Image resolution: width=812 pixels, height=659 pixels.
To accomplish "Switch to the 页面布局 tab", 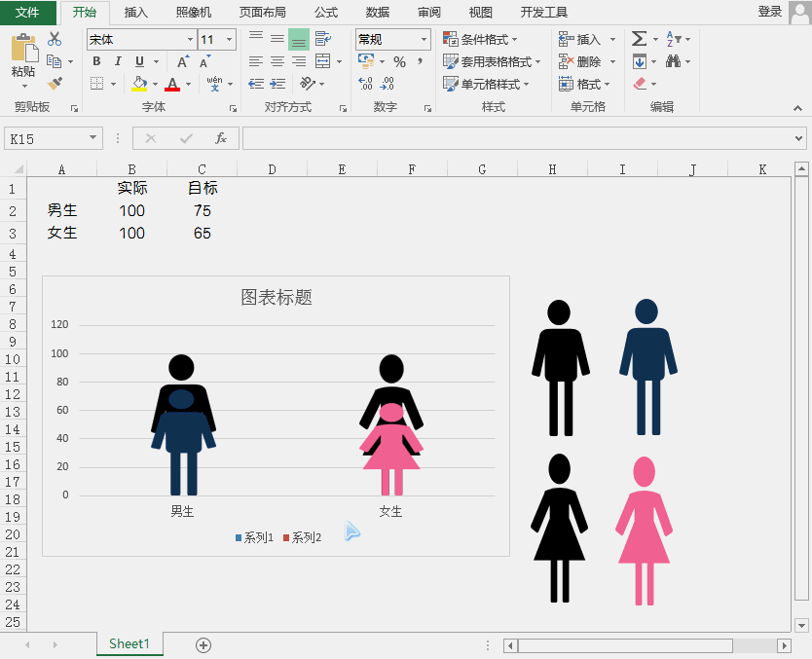I will pos(263,13).
